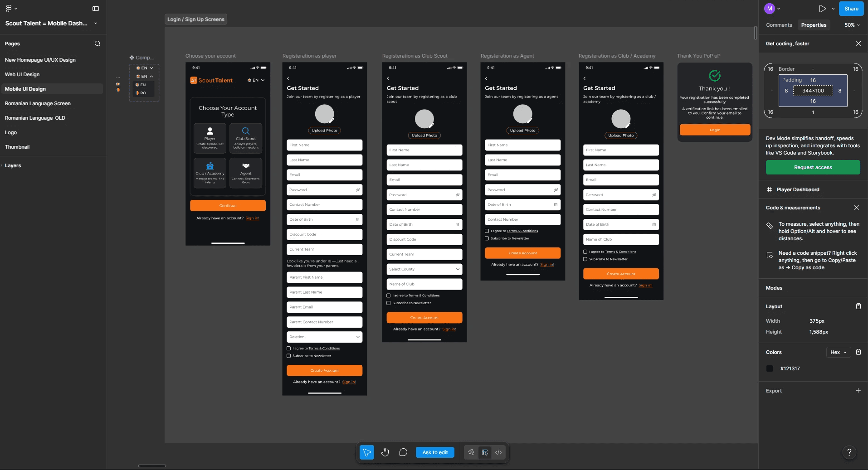Add an export setting plus icon
868x470 pixels.
pos(858,391)
